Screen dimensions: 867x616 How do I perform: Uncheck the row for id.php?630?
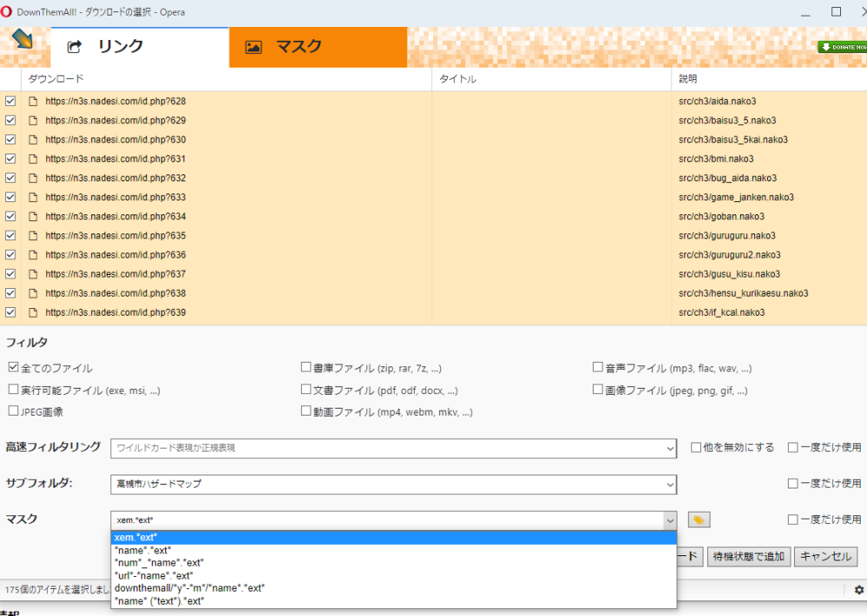point(10,140)
